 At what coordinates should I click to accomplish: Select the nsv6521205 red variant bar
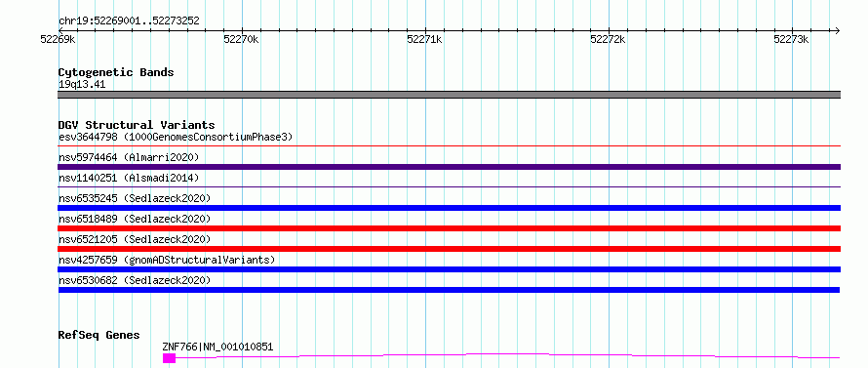coord(449,249)
